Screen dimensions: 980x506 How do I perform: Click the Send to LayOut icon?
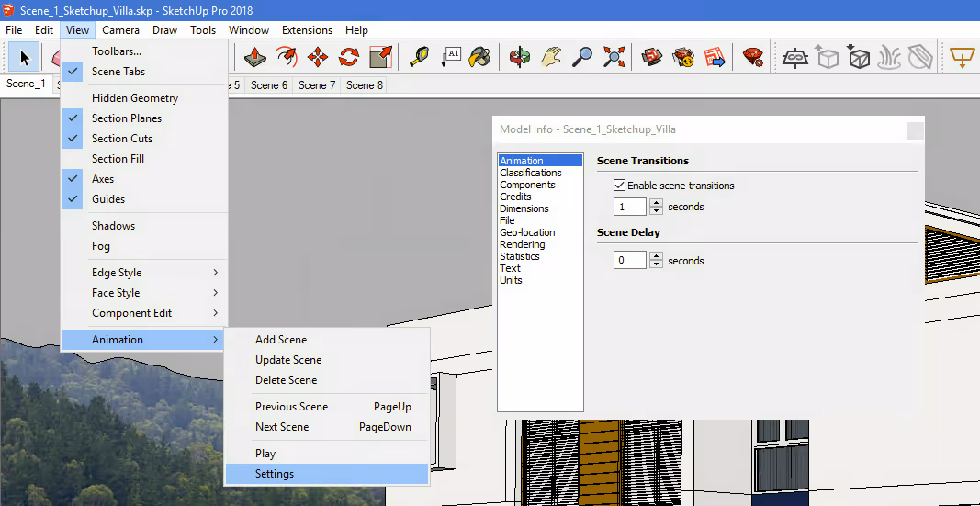(715, 58)
